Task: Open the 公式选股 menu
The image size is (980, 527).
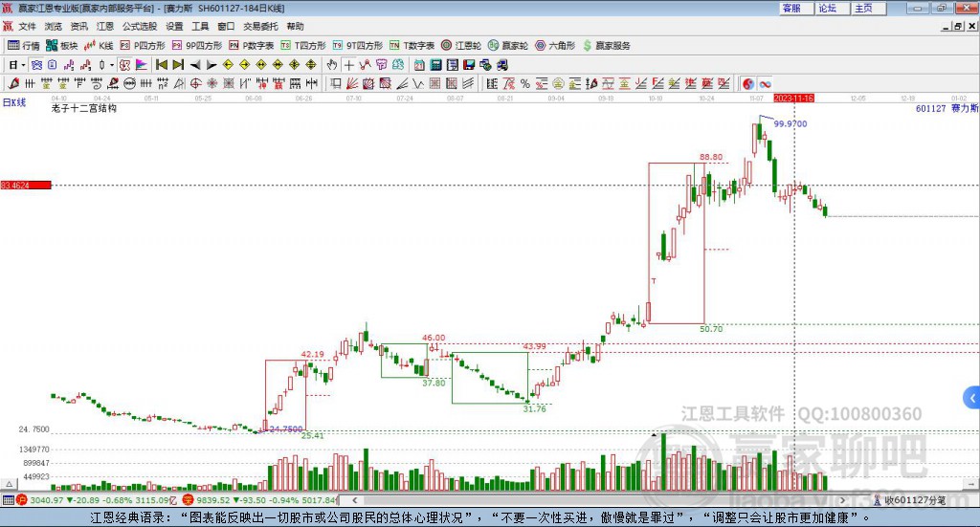Action: pyautogui.click(x=140, y=26)
